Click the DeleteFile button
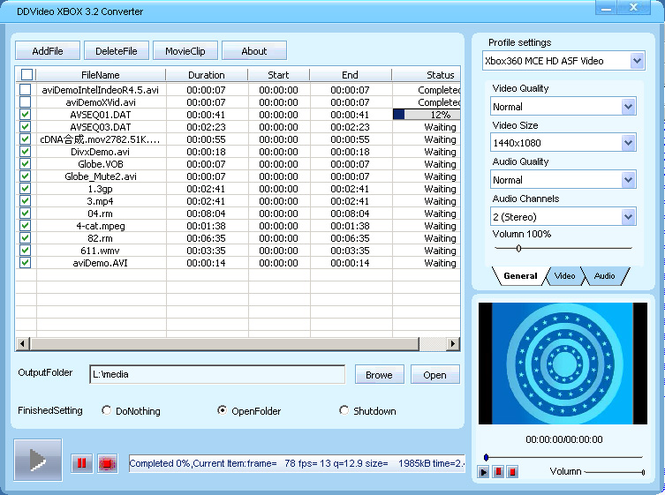Viewport: 665px width, 495px height. [116, 51]
